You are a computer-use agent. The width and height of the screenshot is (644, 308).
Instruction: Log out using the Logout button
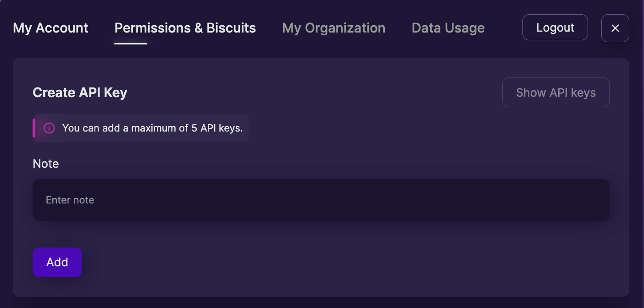555,27
